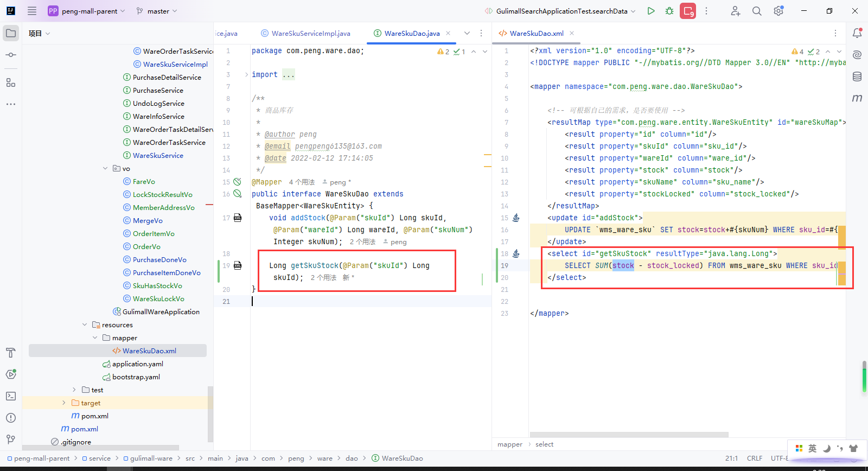Expand the target folder
This screenshot has width=868, height=471.
64,403
